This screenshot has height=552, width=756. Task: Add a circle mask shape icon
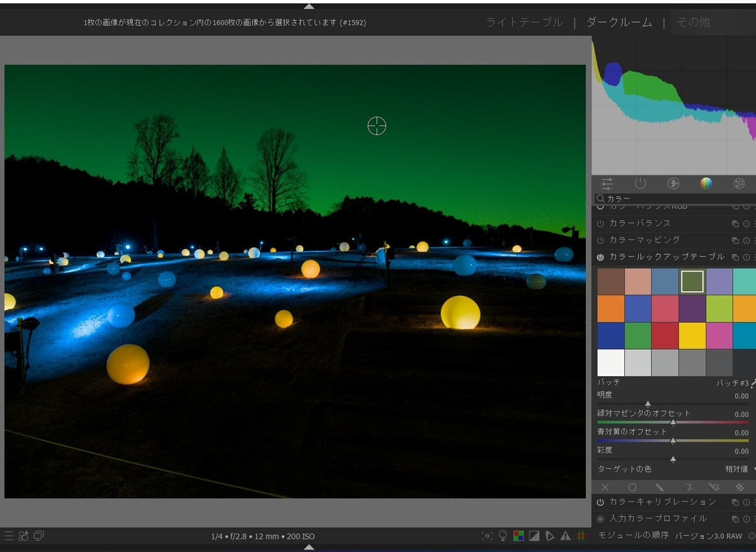(633, 487)
